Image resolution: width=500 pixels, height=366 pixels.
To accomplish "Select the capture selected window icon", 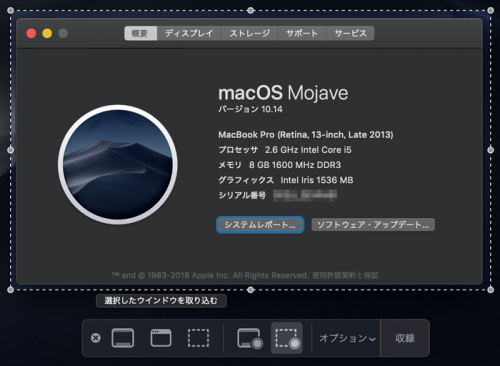I will click(161, 338).
